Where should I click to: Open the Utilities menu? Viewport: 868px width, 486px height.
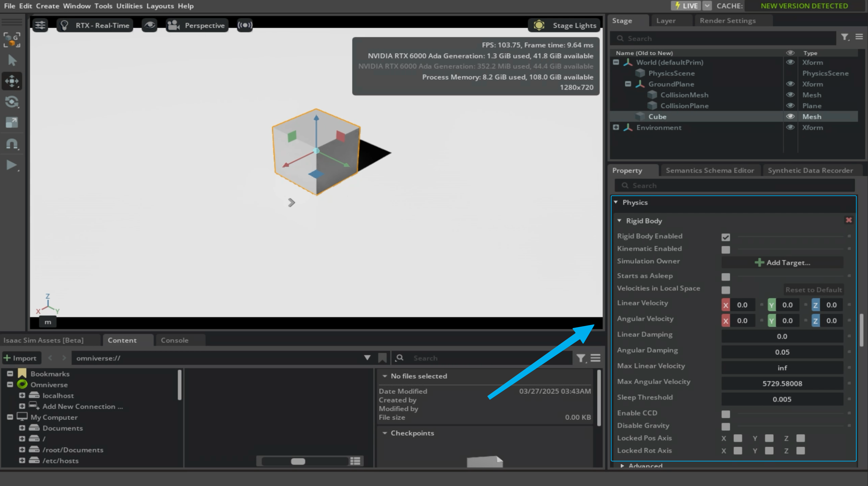coord(129,6)
